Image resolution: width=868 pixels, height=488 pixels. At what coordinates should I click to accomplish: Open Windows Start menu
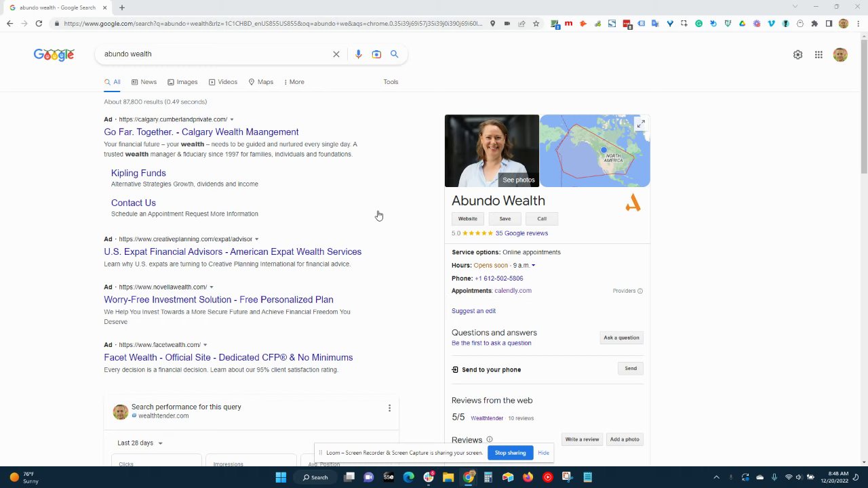pyautogui.click(x=281, y=477)
